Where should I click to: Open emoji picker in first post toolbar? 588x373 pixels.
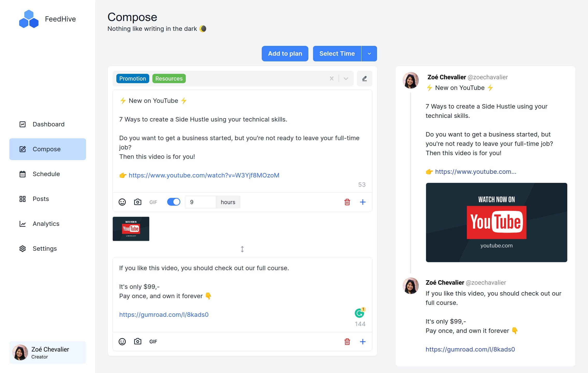tap(122, 202)
